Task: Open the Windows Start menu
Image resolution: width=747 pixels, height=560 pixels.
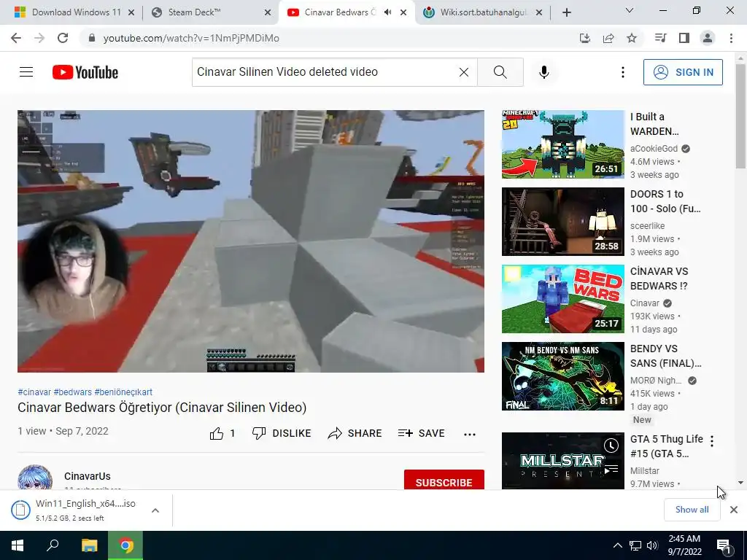Action: coord(18,545)
